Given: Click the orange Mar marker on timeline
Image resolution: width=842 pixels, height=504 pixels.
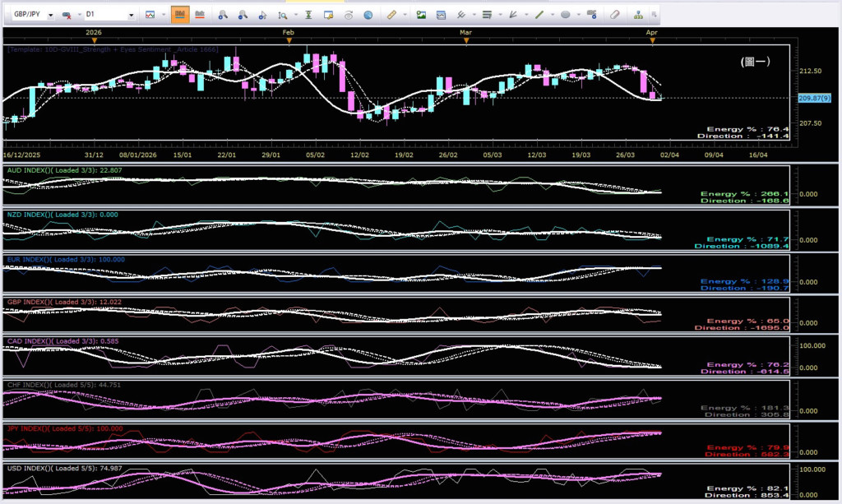Looking at the screenshot, I should pos(466,39).
